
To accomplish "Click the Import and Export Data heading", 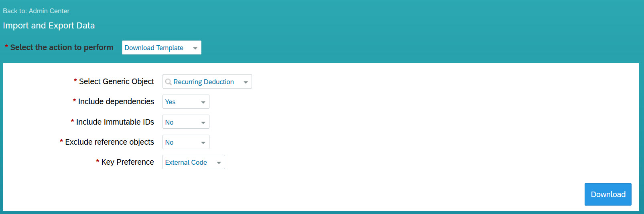I will point(49,26).
